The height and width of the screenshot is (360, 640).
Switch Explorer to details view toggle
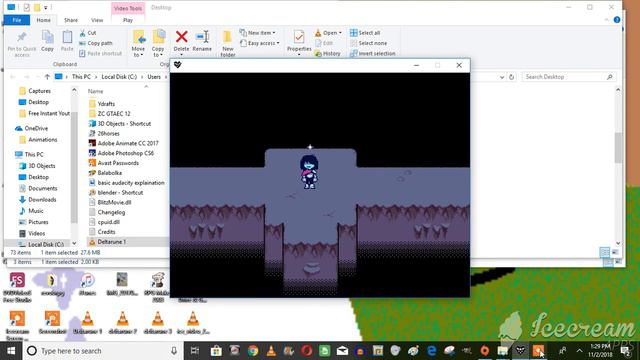[x=604, y=252]
